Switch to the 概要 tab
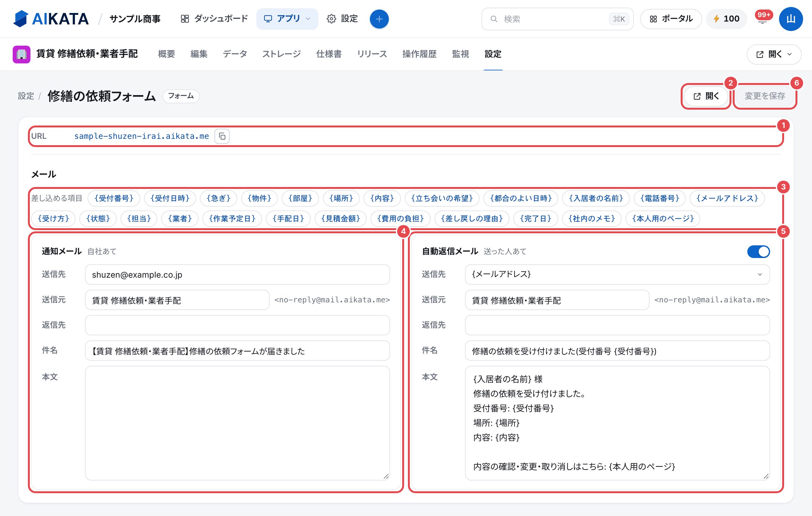This screenshot has width=812, height=516. pos(167,54)
